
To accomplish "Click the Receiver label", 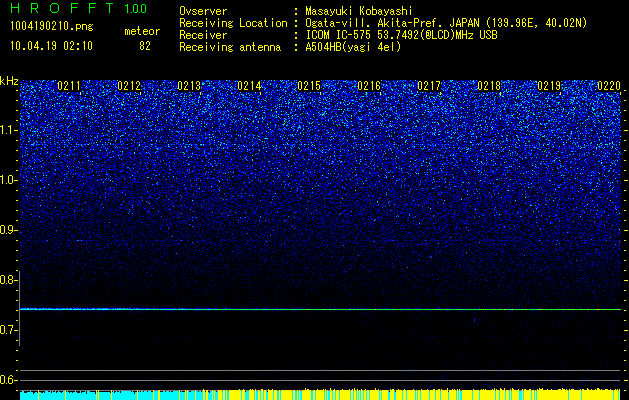I will point(203,35).
